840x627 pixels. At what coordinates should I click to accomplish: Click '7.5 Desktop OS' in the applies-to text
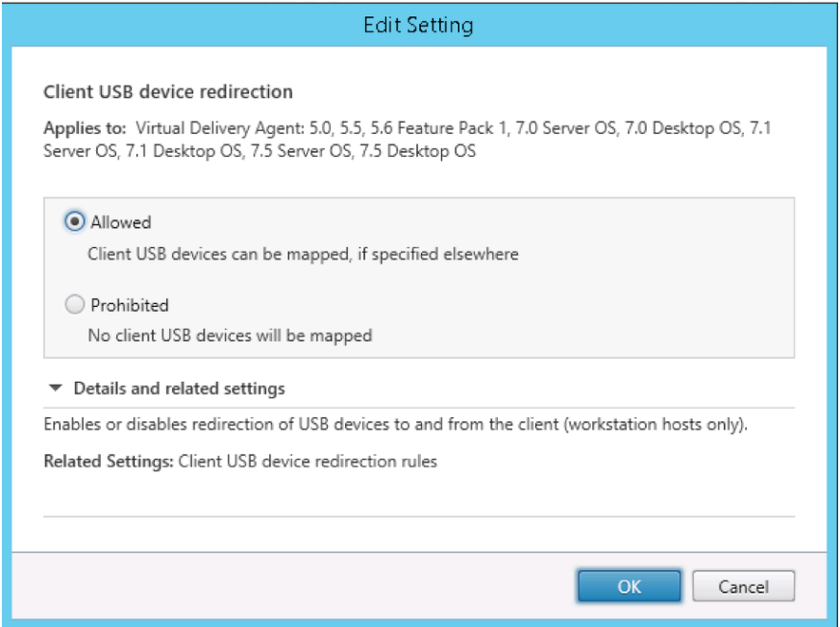click(x=426, y=151)
